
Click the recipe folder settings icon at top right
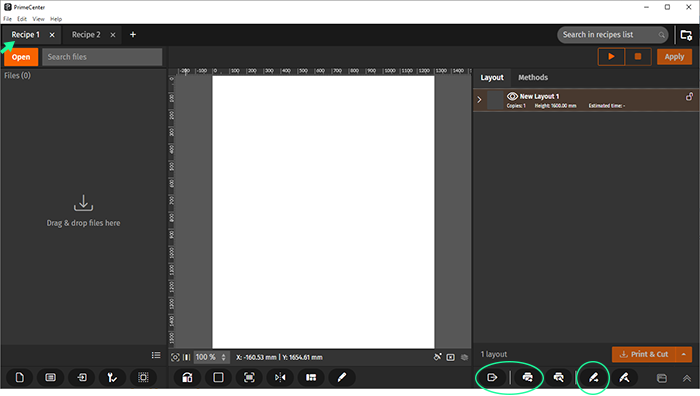686,35
